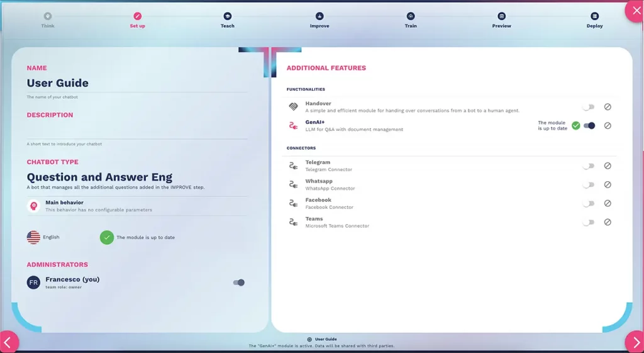Click the Handover handshake icon
644x353 pixels.
(293, 107)
